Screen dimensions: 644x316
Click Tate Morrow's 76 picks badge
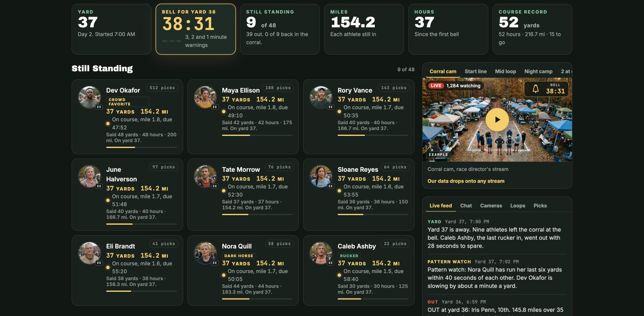point(280,167)
